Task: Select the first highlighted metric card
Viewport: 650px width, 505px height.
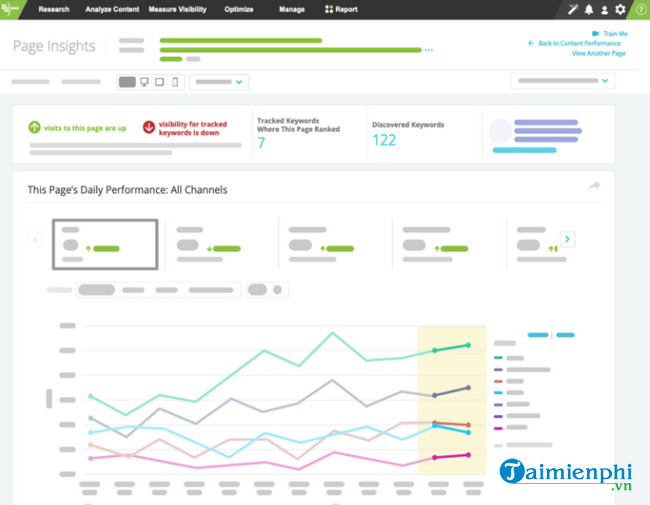Action: click(105, 244)
